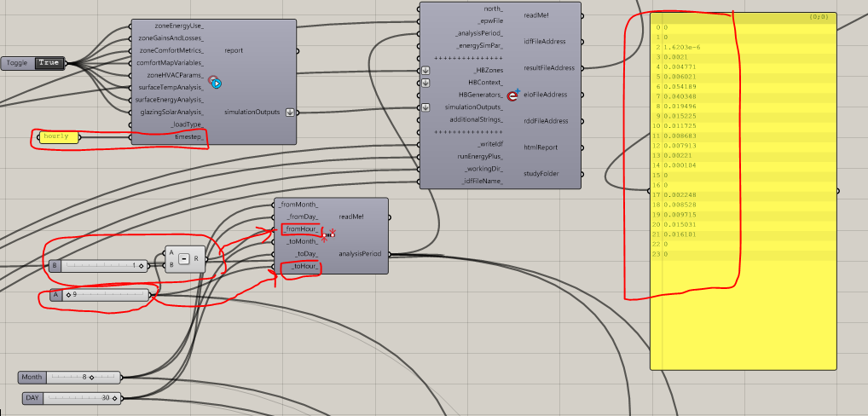Click the minus operator icon on the subtraction component

[x=184, y=258]
